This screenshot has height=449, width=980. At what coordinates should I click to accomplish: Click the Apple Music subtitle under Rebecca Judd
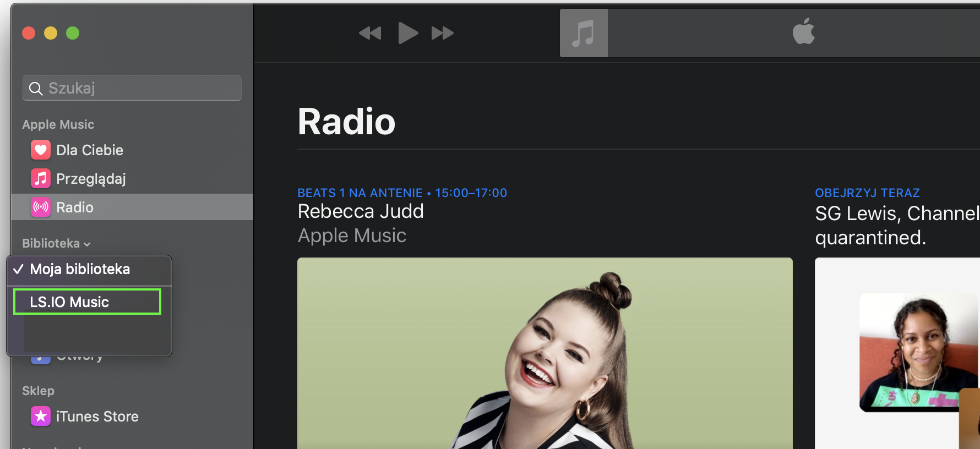tap(352, 236)
